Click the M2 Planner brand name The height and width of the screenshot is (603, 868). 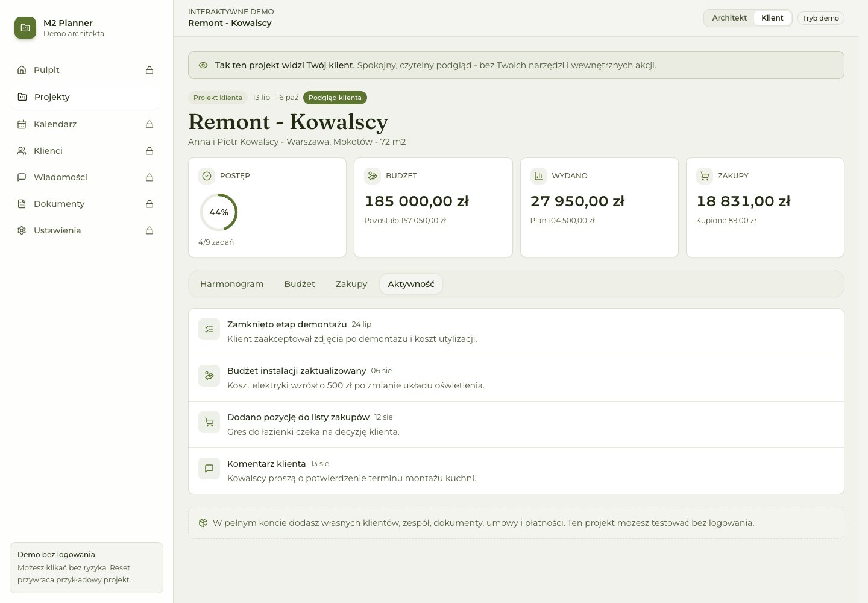point(68,23)
